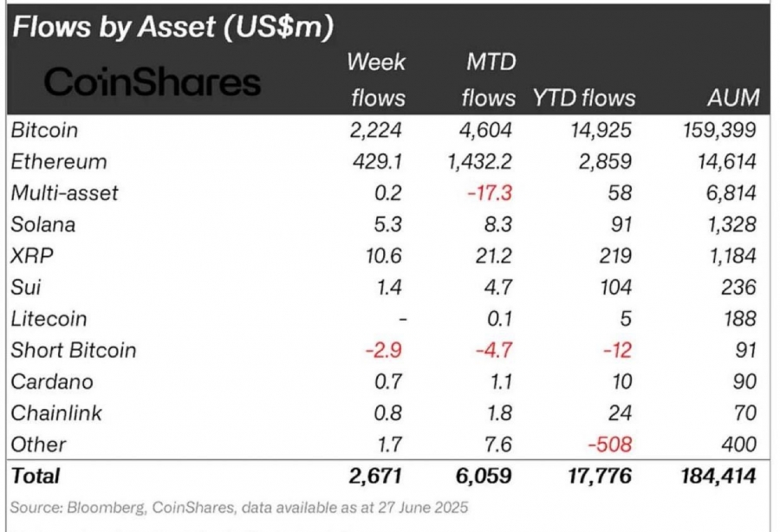Select the Bitcoin row label
780x532 pixels.
(x=44, y=130)
